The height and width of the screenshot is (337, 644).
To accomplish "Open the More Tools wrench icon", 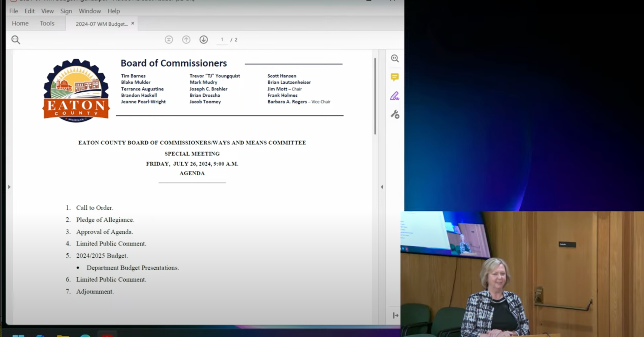I will coord(395,114).
